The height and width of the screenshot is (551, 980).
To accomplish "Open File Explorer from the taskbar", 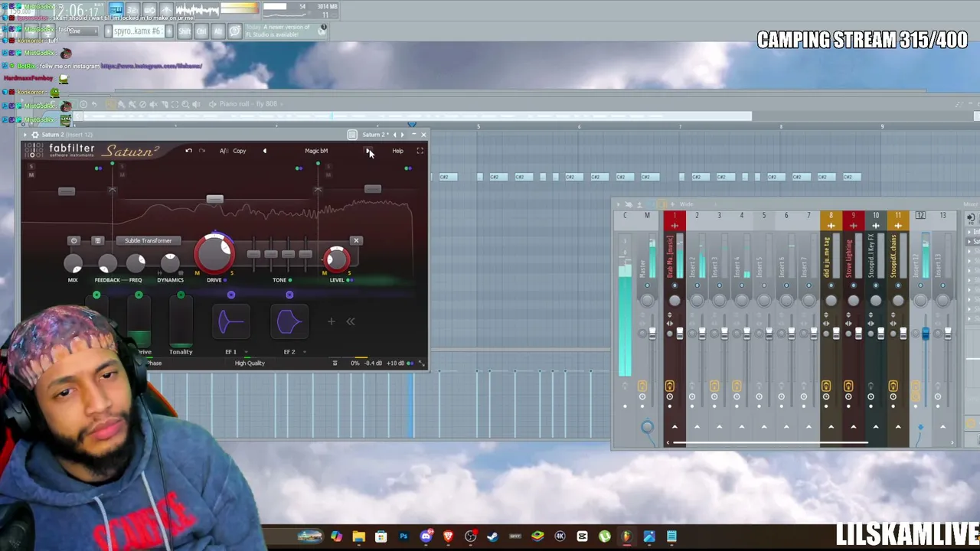I will (x=359, y=536).
